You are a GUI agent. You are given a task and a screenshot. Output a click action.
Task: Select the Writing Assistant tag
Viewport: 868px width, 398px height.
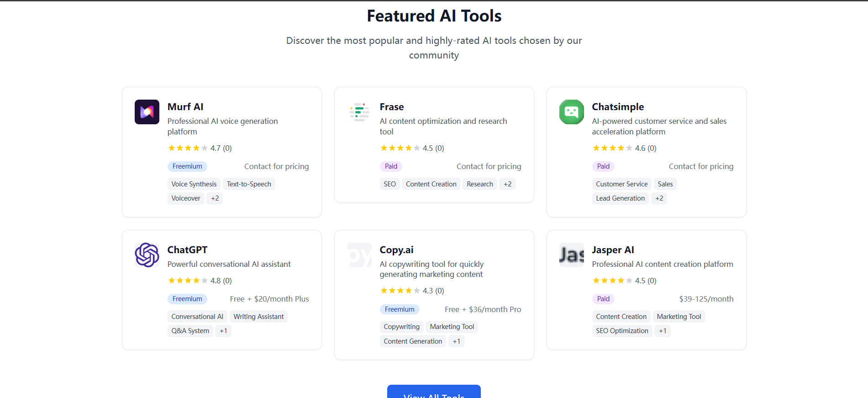[x=258, y=317]
